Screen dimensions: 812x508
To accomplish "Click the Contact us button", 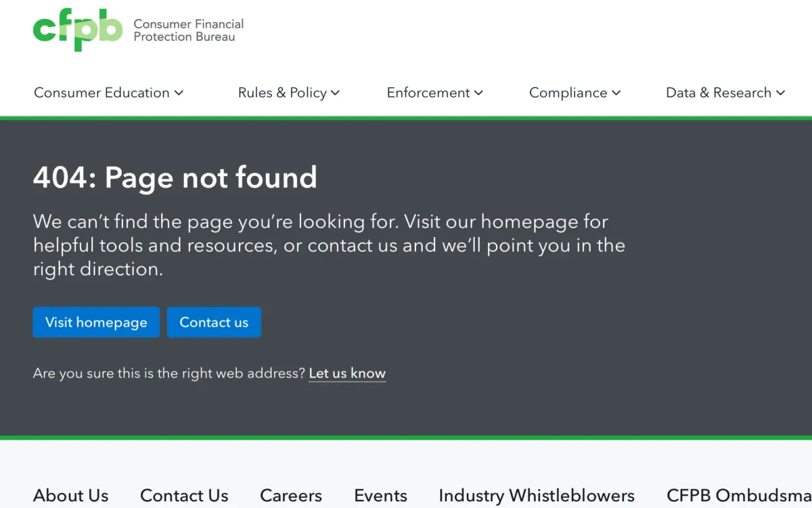I will coord(214,322).
